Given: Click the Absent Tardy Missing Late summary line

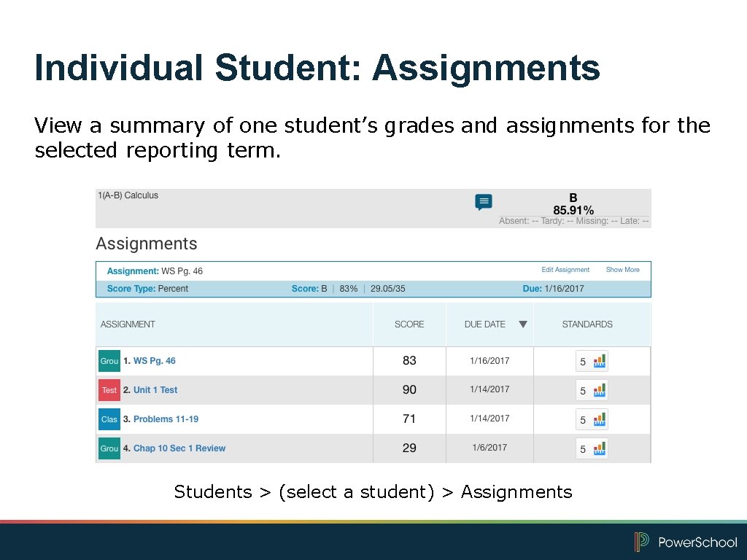Looking at the screenshot, I should pos(574,221).
